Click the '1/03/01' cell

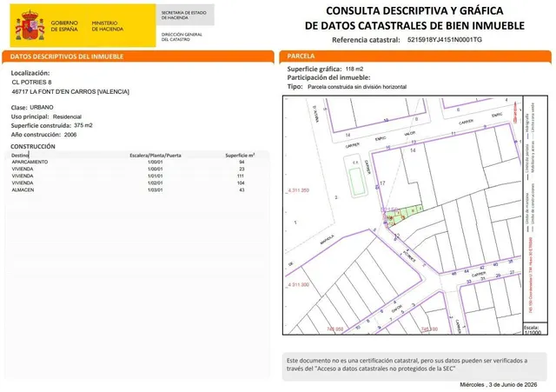(156, 190)
